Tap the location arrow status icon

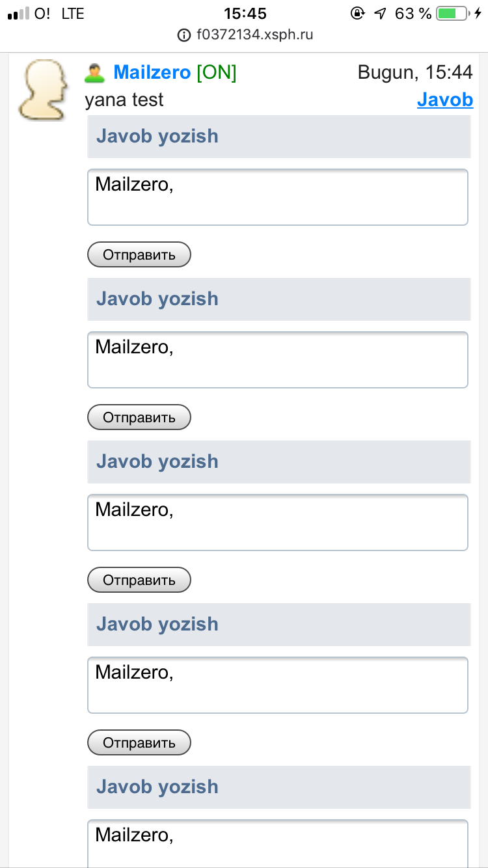tap(381, 13)
